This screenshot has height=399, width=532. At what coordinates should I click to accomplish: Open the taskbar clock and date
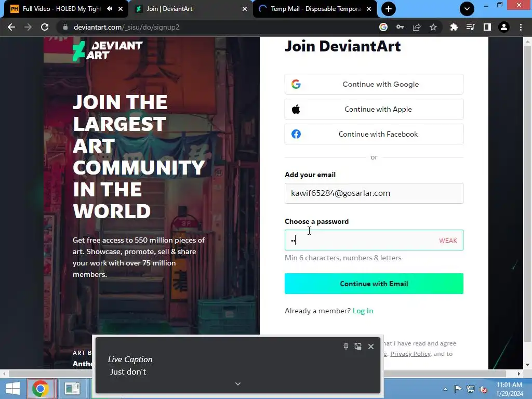[x=509, y=389]
